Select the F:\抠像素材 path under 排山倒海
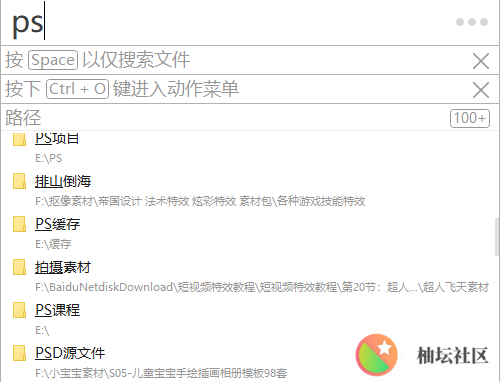Image resolution: width=500 pixels, height=382 pixels. coord(200,201)
